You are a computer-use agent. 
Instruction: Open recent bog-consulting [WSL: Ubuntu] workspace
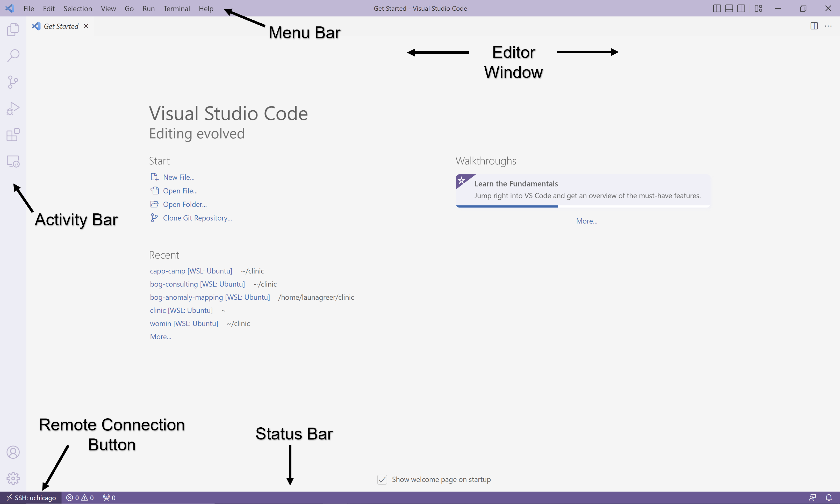(197, 284)
